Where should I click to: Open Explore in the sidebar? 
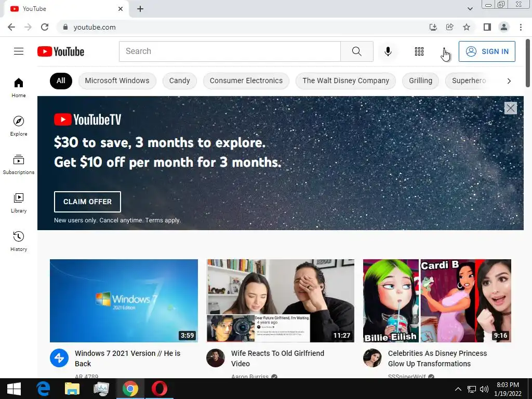[x=19, y=126]
